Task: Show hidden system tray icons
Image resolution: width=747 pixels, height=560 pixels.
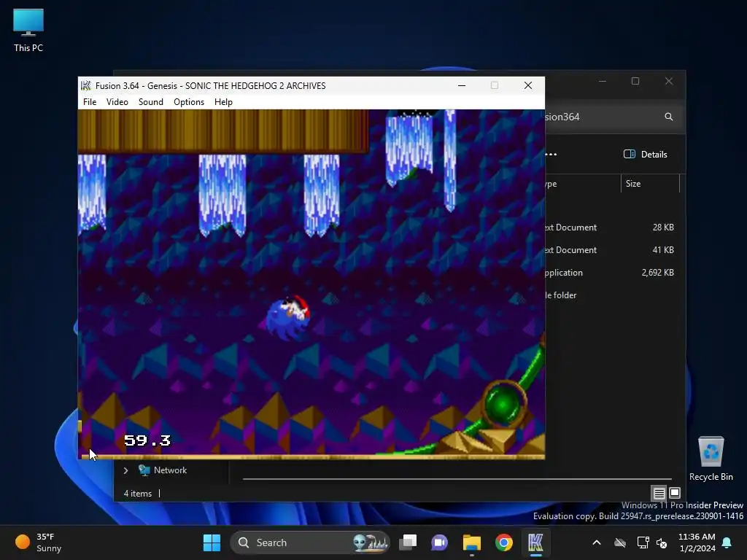Action: (x=597, y=542)
